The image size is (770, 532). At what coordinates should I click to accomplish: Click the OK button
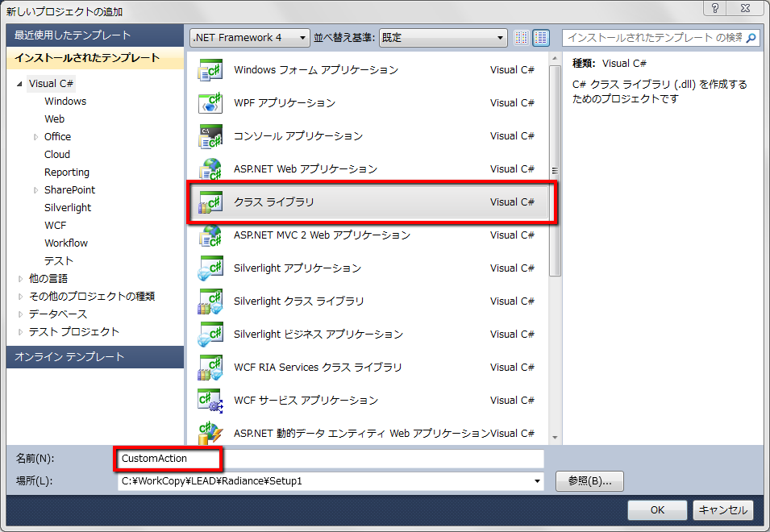click(x=657, y=510)
